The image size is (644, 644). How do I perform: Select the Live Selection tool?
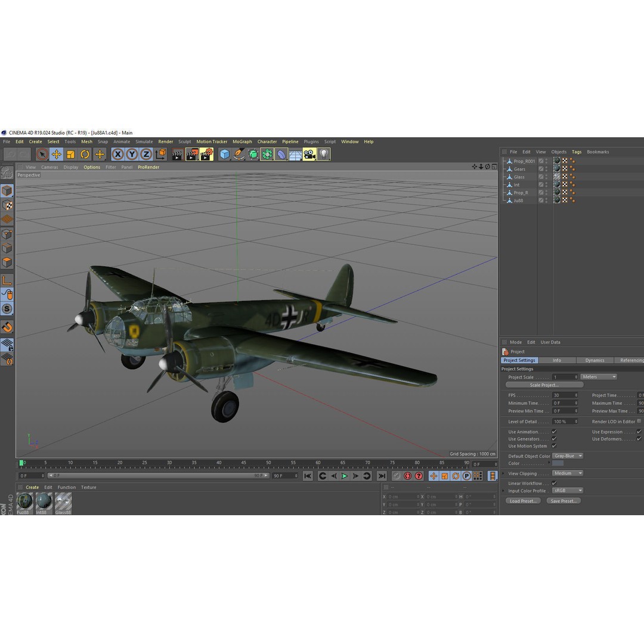42,154
